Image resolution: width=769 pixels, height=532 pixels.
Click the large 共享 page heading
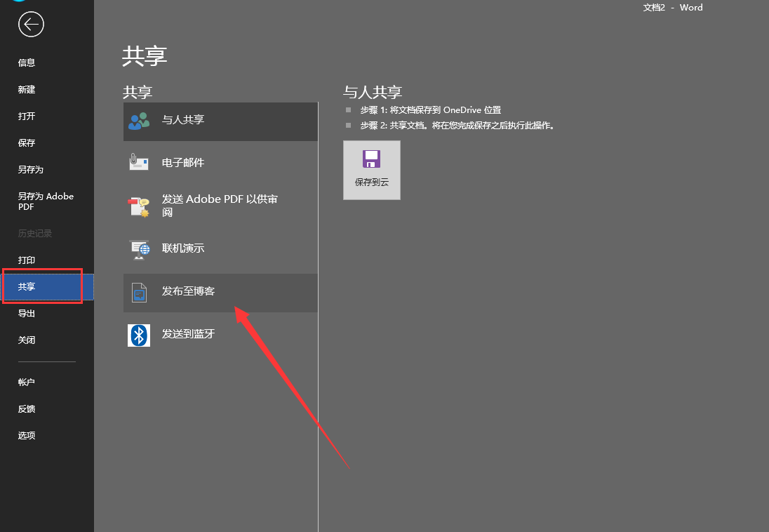pos(145,56)
